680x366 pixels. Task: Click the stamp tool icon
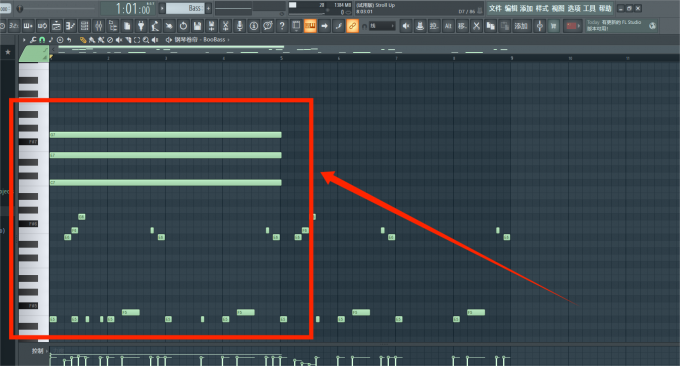click(420, 26)
